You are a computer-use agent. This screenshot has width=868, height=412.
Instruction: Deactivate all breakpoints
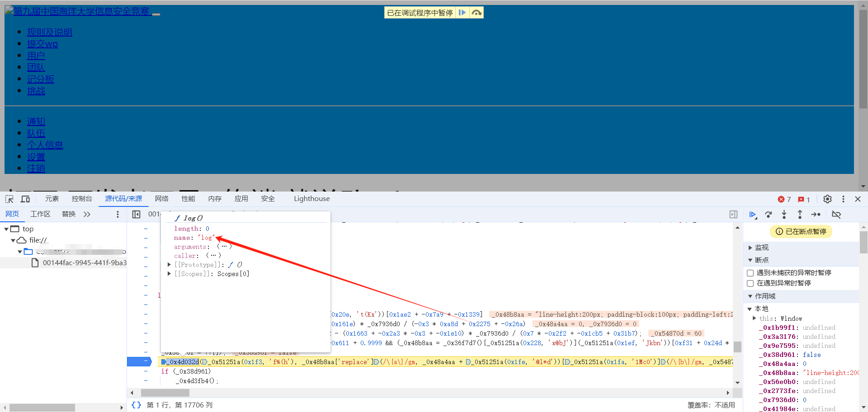pos(836,215)
